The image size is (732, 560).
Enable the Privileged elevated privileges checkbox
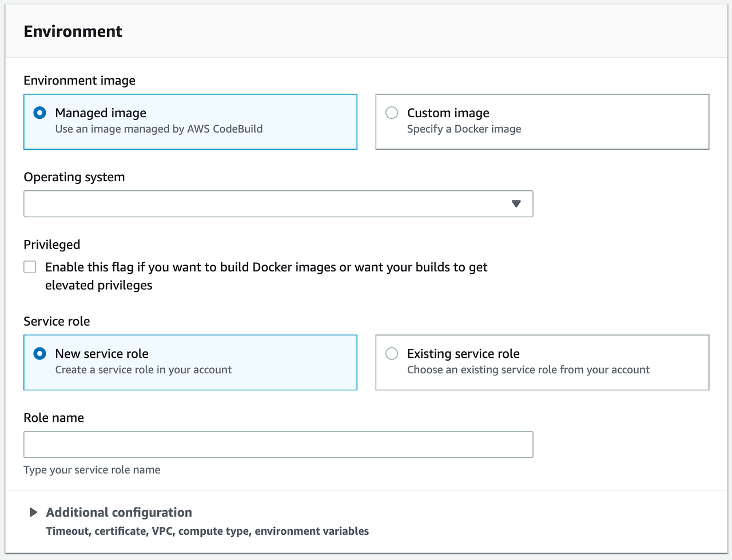click(x=30, y=267)
